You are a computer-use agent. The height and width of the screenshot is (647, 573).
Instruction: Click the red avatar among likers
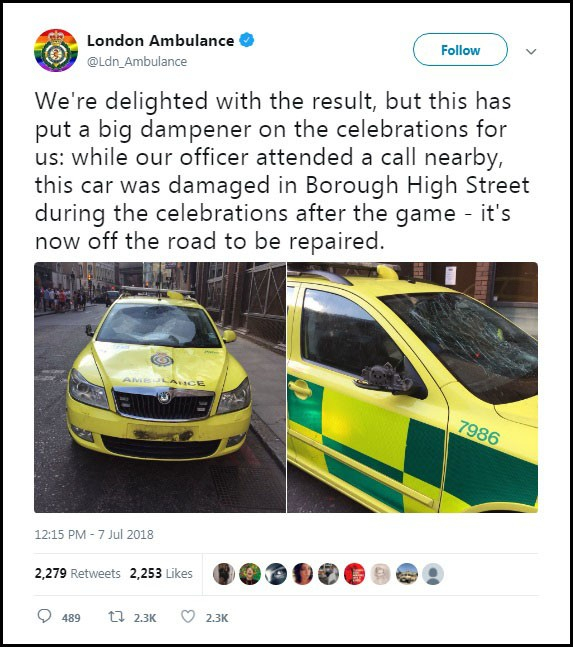(354, 574)
